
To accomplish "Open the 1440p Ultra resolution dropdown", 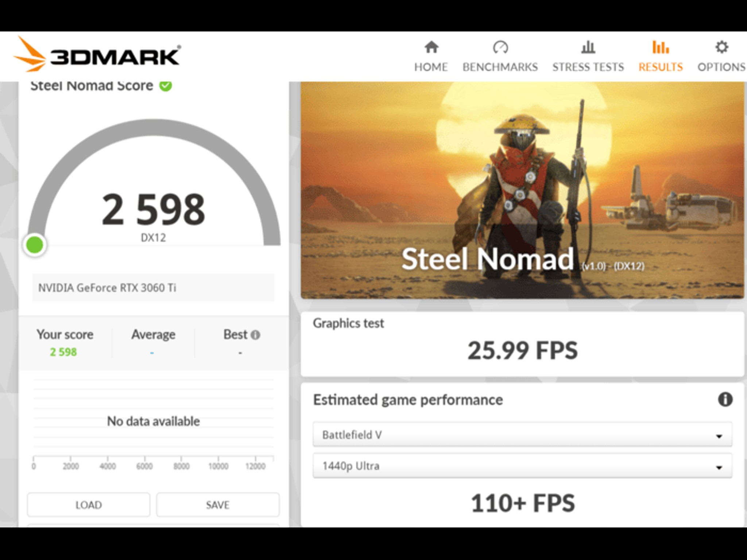I will click(522, 466).
